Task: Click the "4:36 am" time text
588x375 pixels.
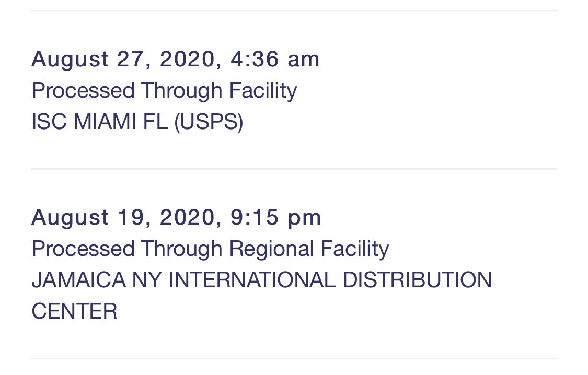Action: tap(275, 59)
